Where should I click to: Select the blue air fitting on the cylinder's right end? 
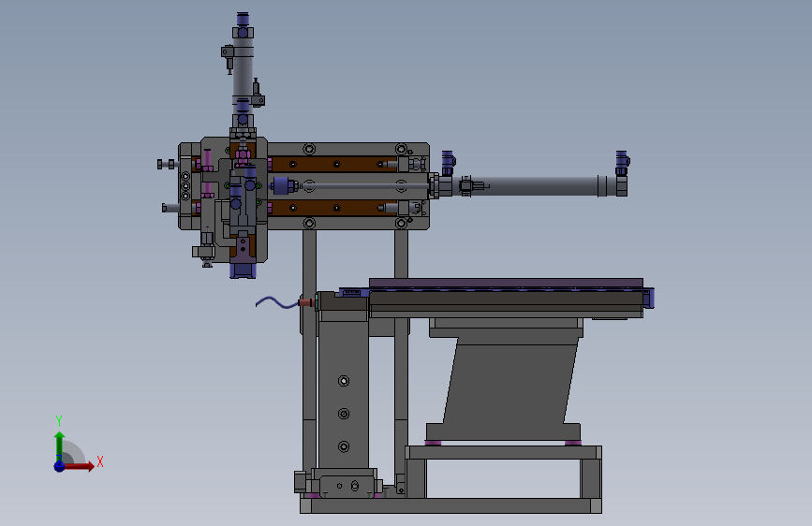[622, 164]
